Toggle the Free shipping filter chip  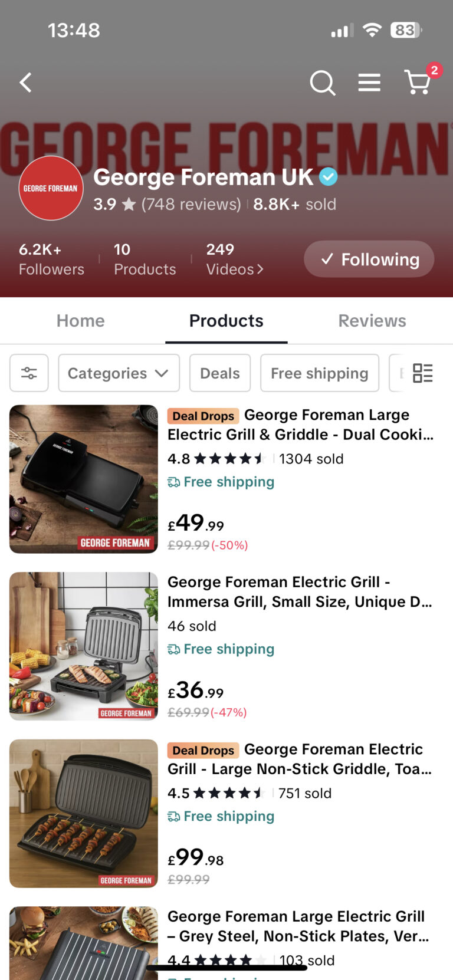click(x=319, y=373)
